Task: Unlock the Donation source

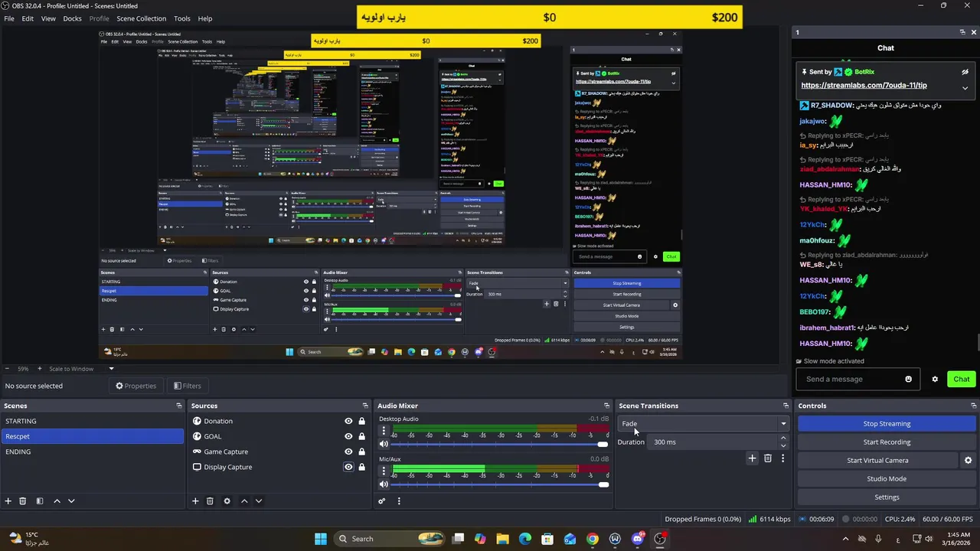Action: click(361, 421)
